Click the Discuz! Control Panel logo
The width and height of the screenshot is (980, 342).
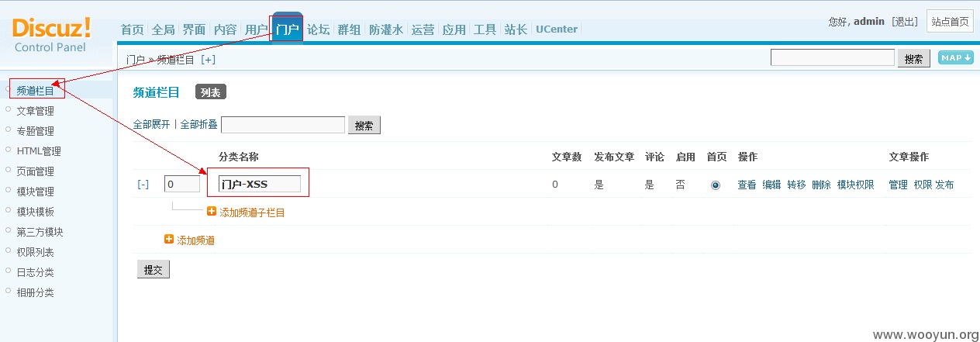coord(51,34)
